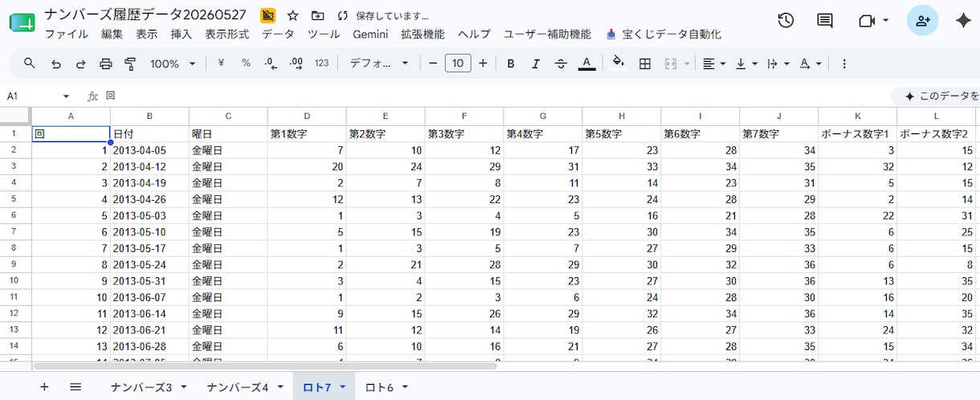Decrease font size minus button
The width and height of the screenshot is (980, 400).
pyautogui.click(x=433, y=63)
